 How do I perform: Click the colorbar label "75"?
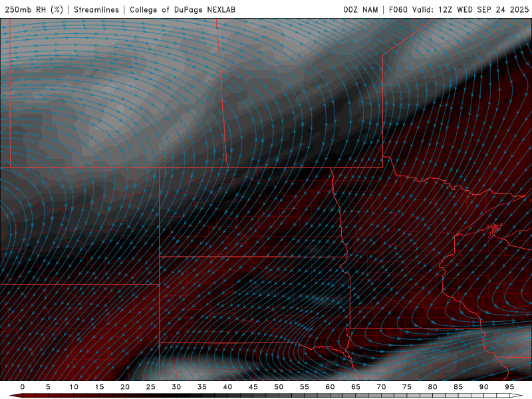point(407,387)
